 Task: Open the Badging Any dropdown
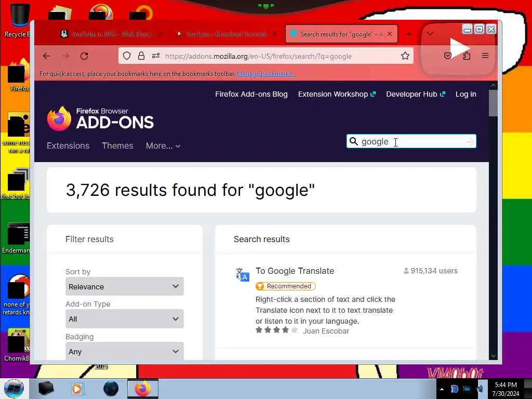coord(125,351)
